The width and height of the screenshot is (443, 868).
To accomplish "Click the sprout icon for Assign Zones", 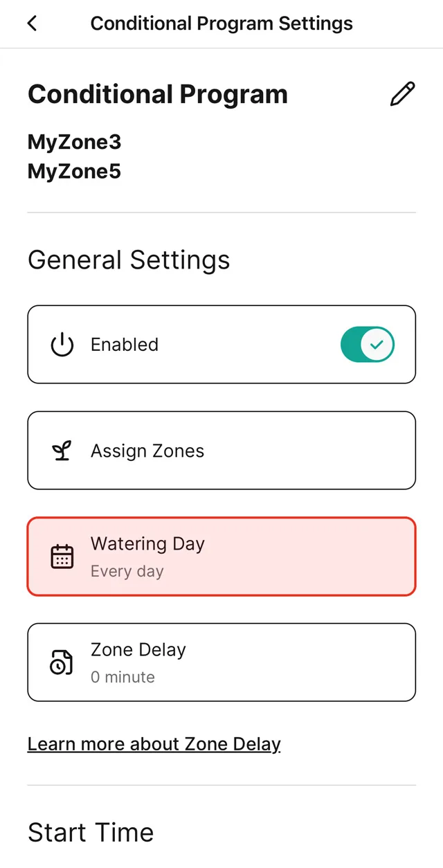I will (62, 451).
